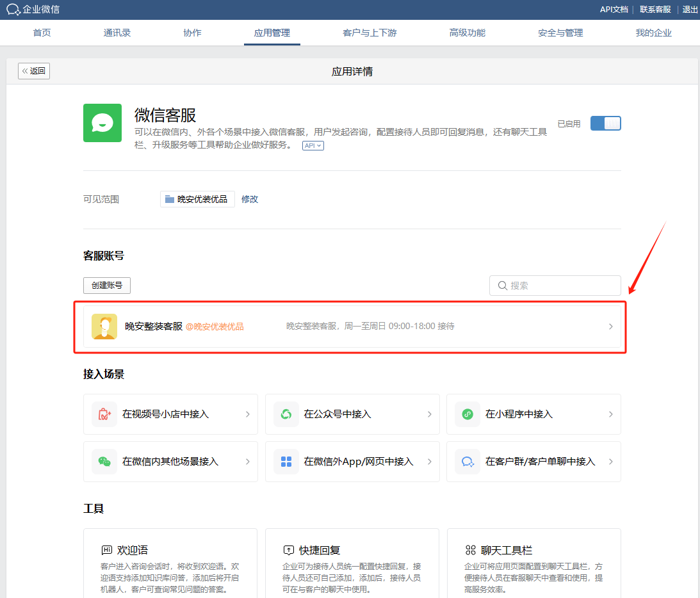This screenshot has height=598, width=700.
Task: Click the 晚安优装优品 visibility scope tag
Action: pyautogui.click(x=197, y=199)
